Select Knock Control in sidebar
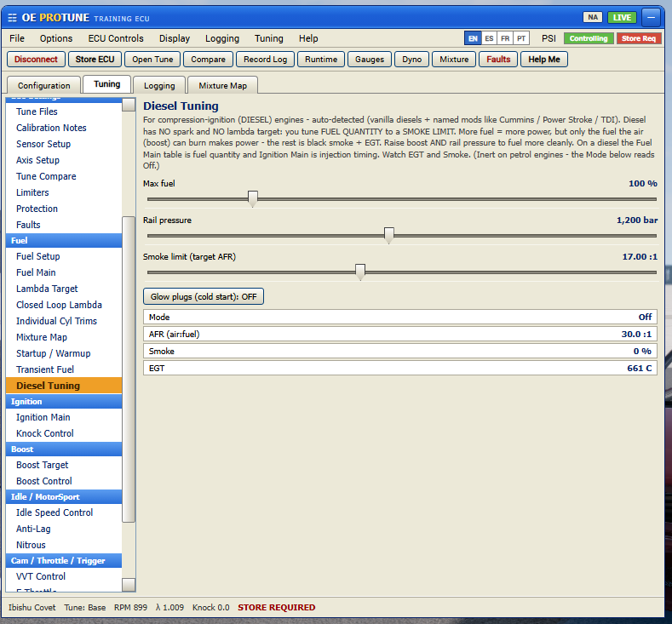The image size is (672, 624). pyautogui.click(x=64, y=433)
